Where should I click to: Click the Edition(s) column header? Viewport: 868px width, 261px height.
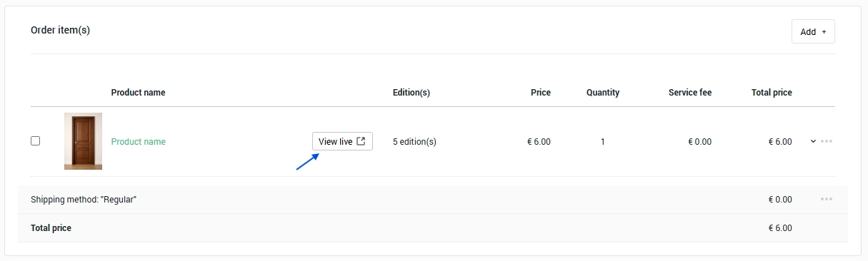click(411, 93)
